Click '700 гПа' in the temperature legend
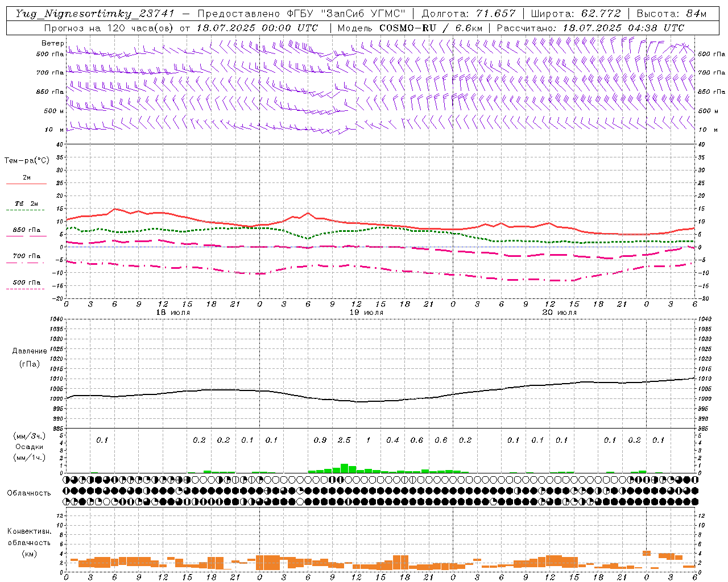Image resolution: width=728 pixels, height=582 pixels. (27, 256)
